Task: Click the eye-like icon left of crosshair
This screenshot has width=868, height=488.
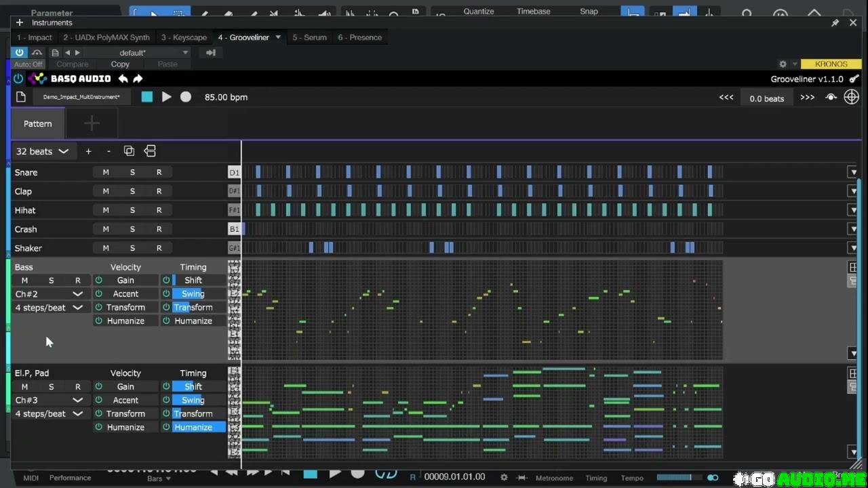Action: [x=831, y=98]
